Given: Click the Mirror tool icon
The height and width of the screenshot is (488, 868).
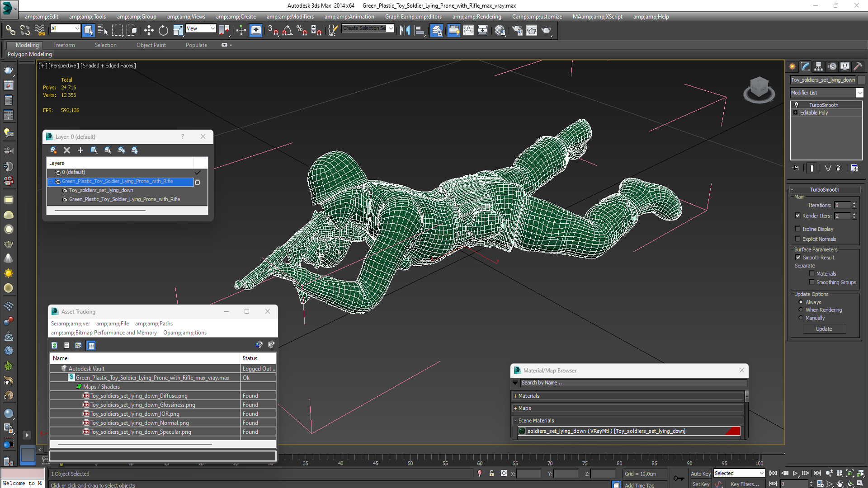Looking at the screenshot, I should pos(405,30).
